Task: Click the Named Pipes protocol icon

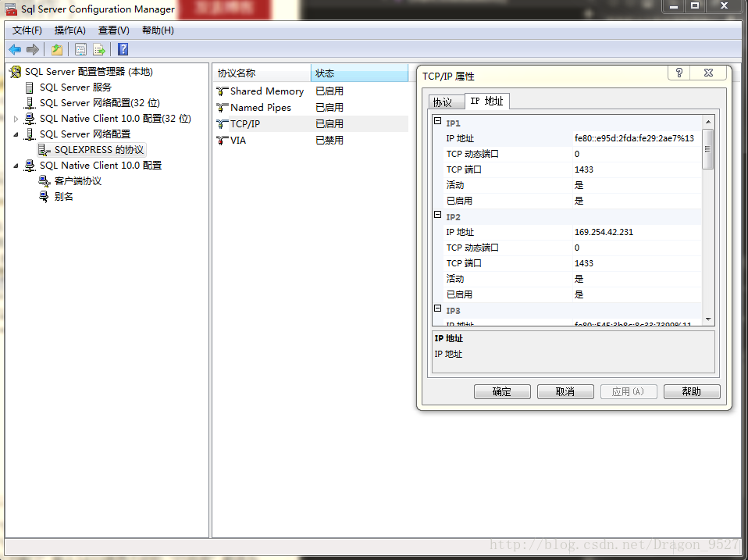Action: [222, 107]
